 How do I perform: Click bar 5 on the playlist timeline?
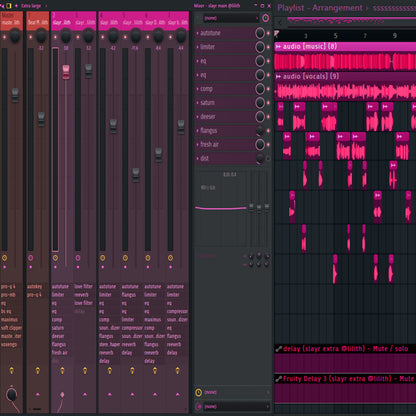[335, 36]
